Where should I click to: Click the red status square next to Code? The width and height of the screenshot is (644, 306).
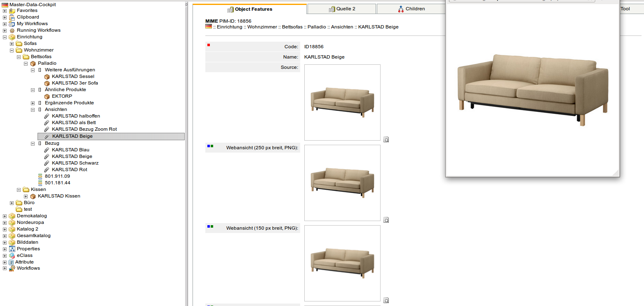pyautogui.click(x=209, y=45)
